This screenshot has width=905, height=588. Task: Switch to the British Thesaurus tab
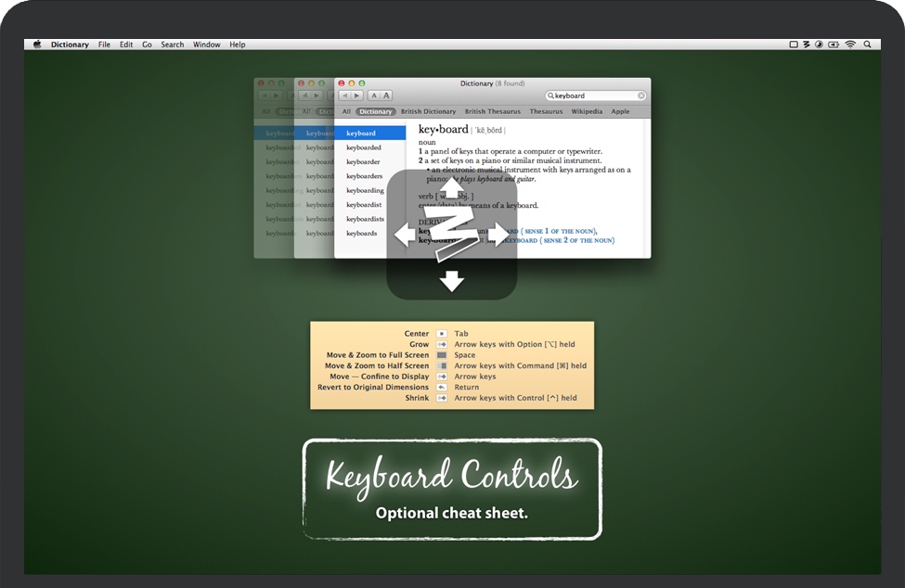(492, 111)
